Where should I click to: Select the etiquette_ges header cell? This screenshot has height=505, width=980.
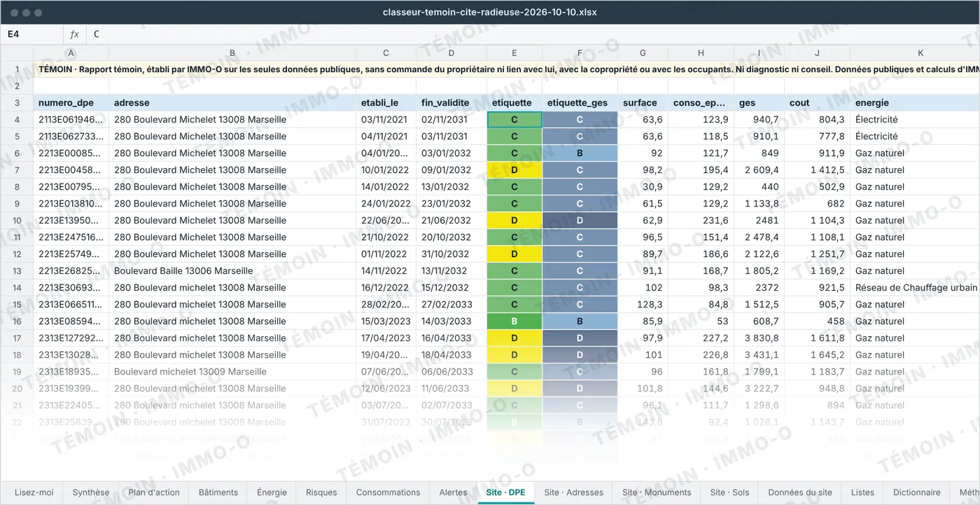tap(580, 103)
